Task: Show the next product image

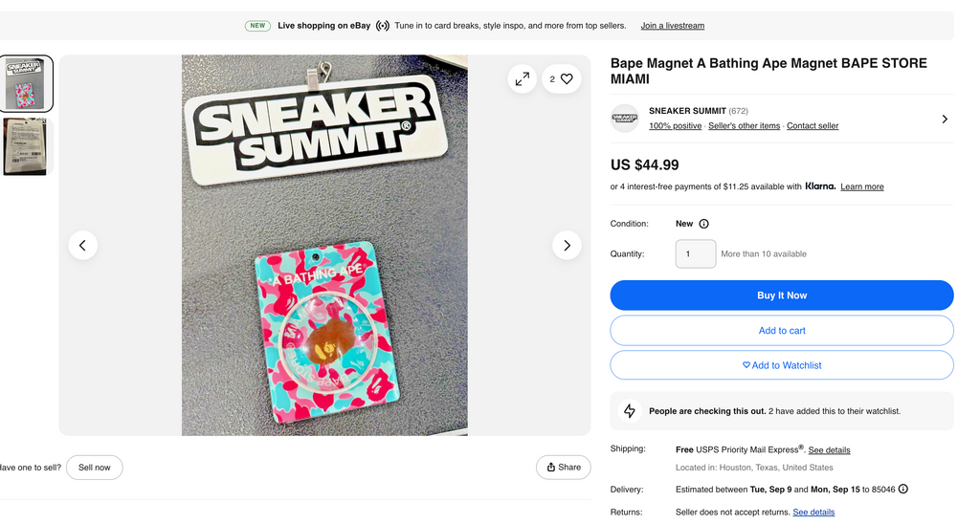Action: click(x=567, y=246)
